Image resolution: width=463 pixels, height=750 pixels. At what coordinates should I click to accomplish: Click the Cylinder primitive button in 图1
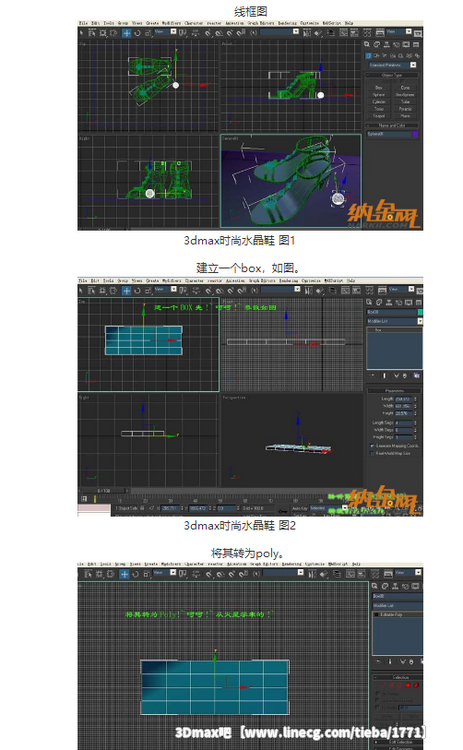pos(379,102)
